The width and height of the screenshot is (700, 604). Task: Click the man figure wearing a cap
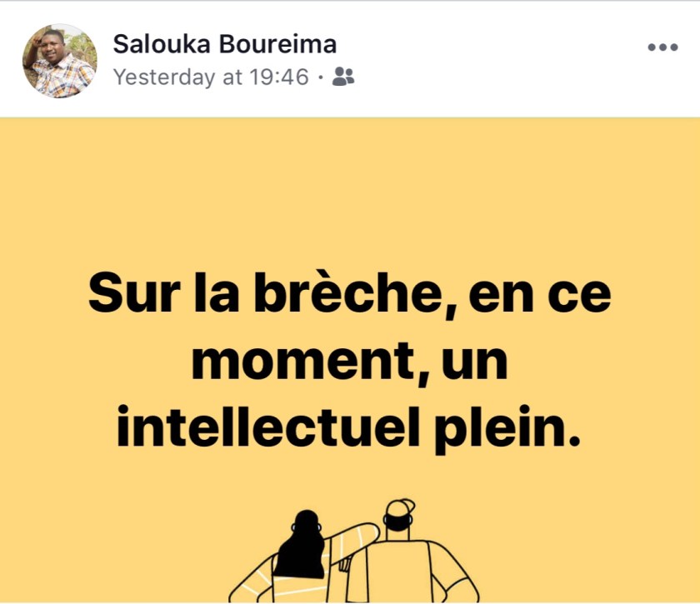tap(411, 553)
